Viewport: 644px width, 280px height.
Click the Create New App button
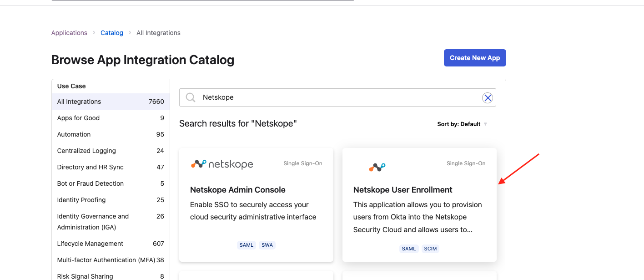475,58
